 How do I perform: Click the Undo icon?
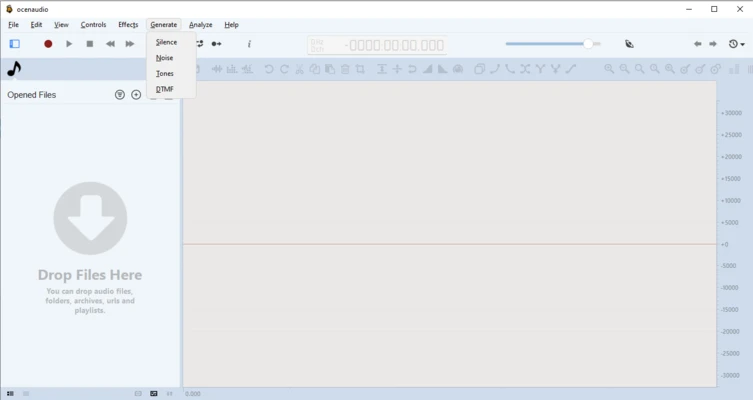(269, 69)
